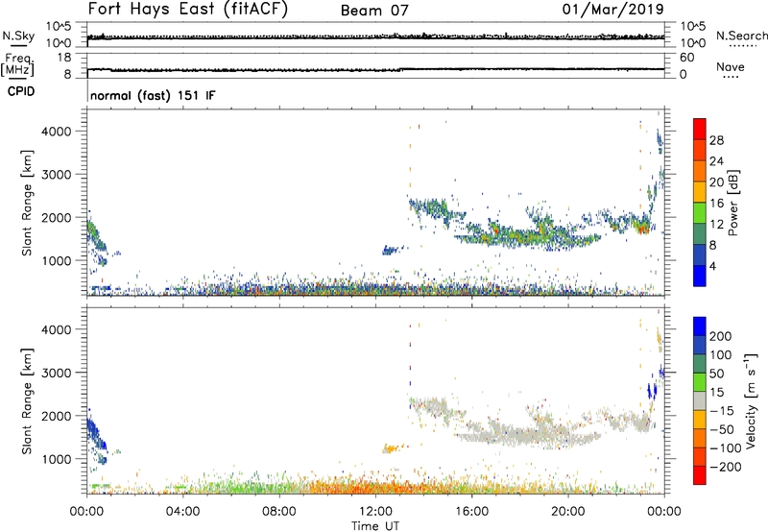Click the frequency trace step near 13:00 UT
The width and height of the screenshot is (768, 532).
pos(400,69)
